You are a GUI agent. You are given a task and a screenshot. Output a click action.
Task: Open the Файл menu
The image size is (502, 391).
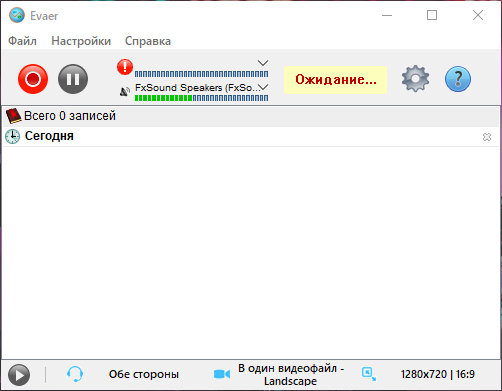click(x=22, y=41)
